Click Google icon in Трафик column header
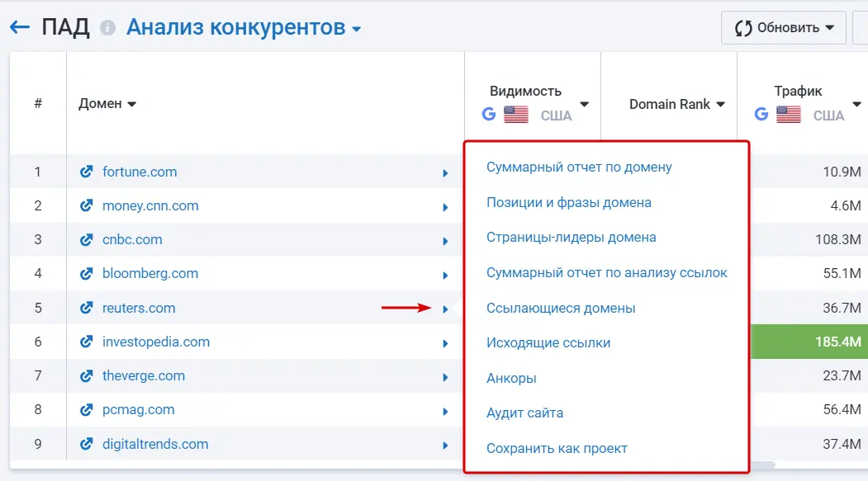This screenshot has width=868, height=481. (761, 115)
